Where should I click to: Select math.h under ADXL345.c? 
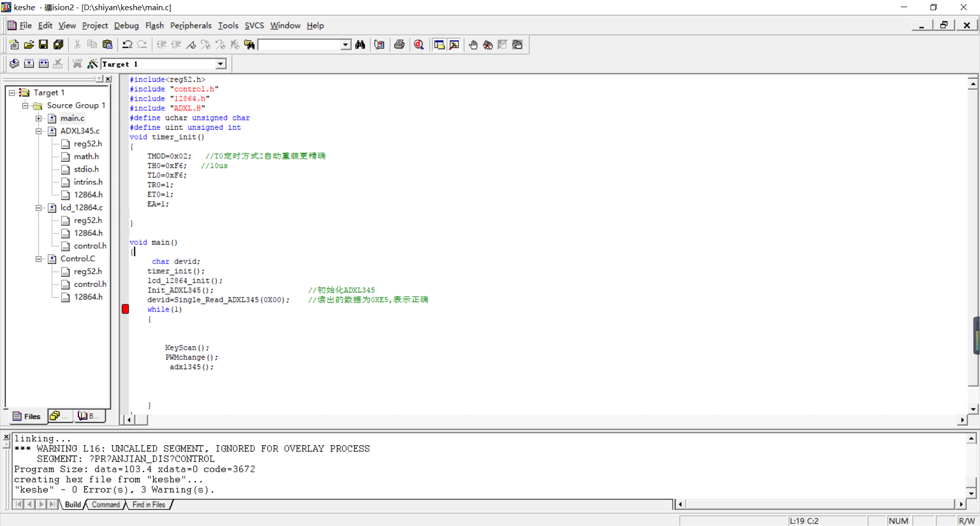pyautogui.click(x=86, y=156)
